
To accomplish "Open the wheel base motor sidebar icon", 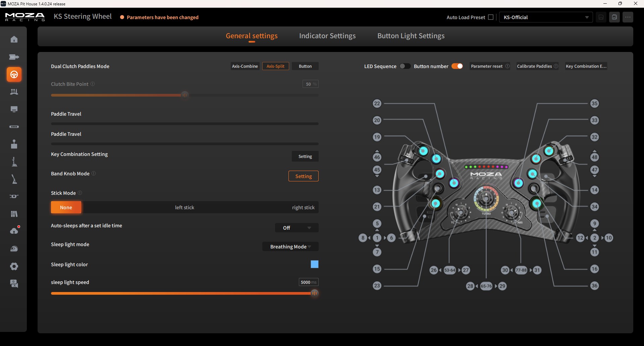I will tap(14, 57).
